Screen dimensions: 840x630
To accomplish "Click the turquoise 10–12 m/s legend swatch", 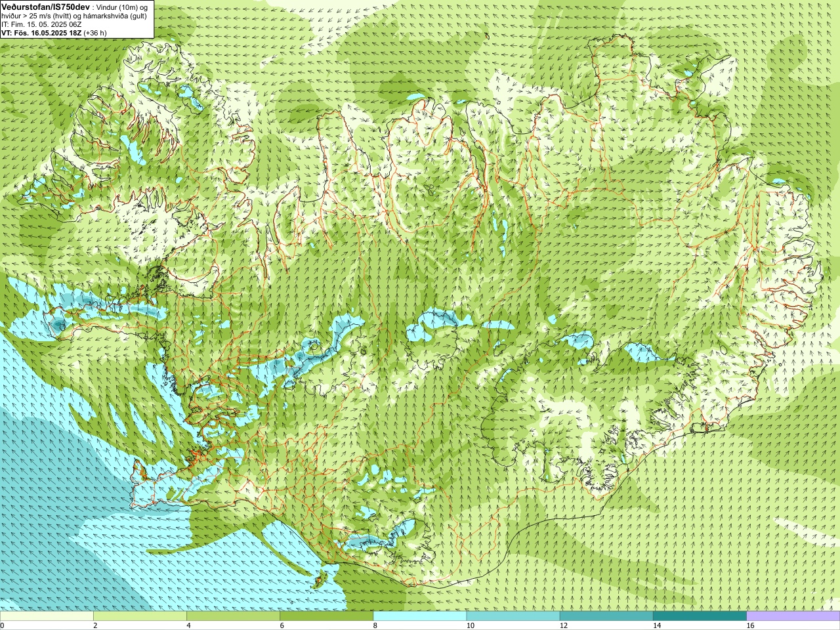I will click(513, 616).
